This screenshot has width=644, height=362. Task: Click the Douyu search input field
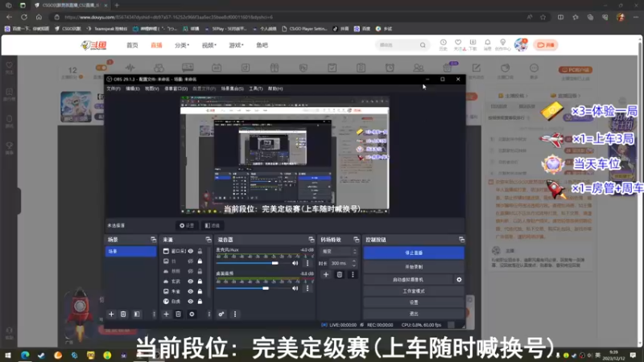point(398,45)
